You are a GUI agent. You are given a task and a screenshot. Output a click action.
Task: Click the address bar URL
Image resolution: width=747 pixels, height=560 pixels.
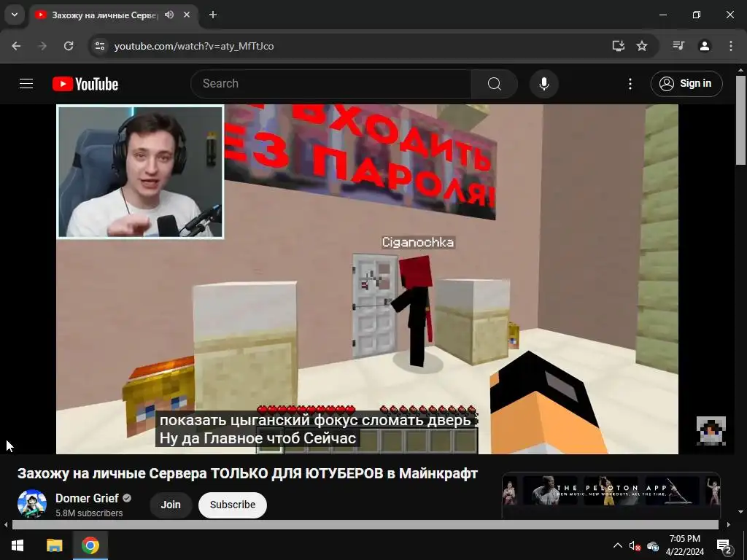194,46
